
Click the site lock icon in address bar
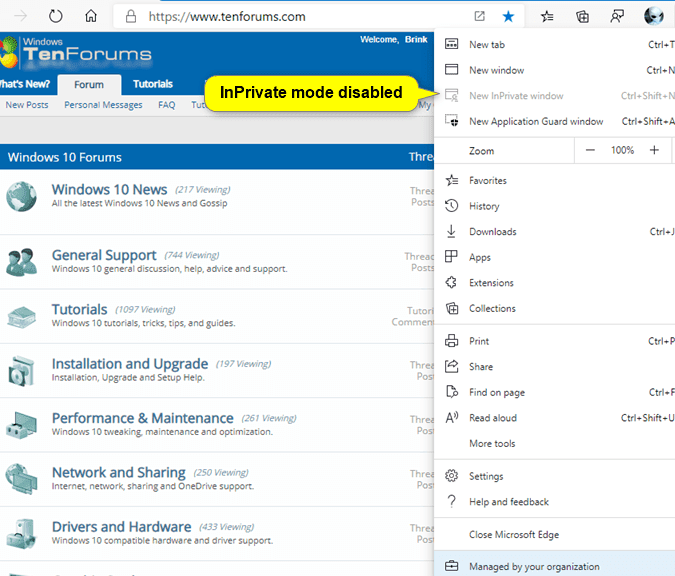(131, 16)
